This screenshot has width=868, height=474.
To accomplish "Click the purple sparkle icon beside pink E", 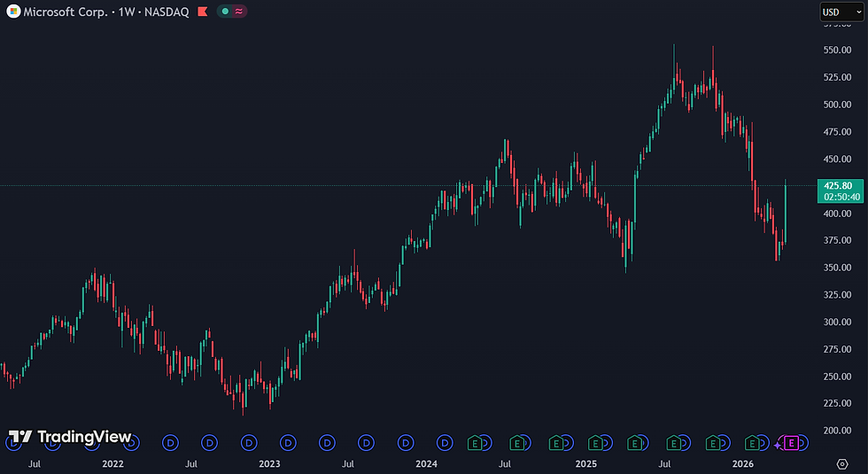I will 778,445.
